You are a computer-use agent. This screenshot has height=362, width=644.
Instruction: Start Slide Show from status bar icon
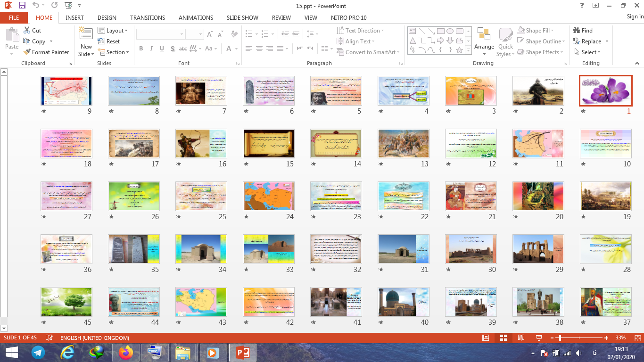tap(539, 338)
